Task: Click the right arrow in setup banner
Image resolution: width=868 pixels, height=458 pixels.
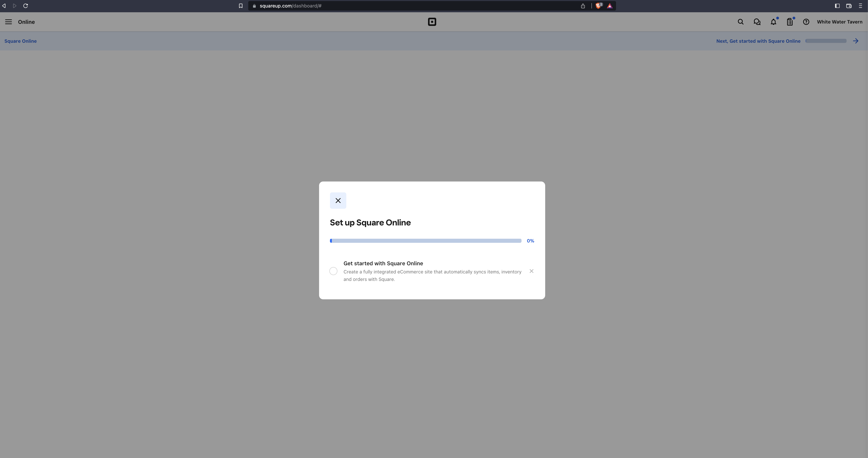Action: (856, 41)
